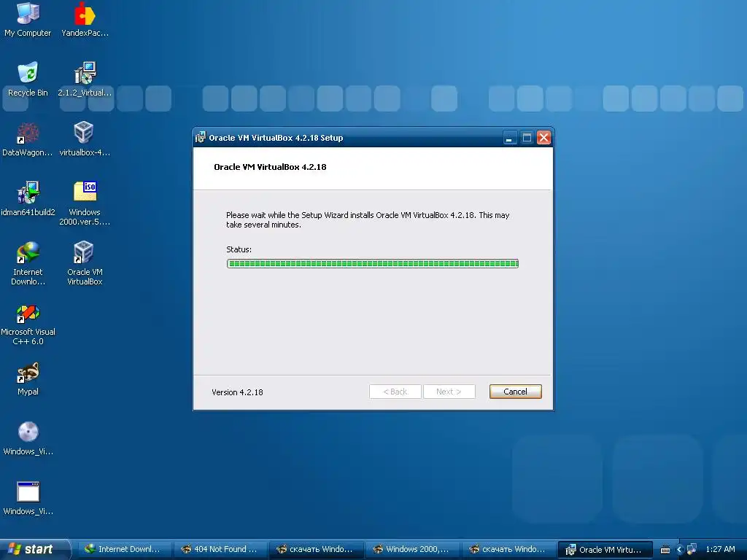Open the Start menu
747x560 pixels.
(34, 549)
